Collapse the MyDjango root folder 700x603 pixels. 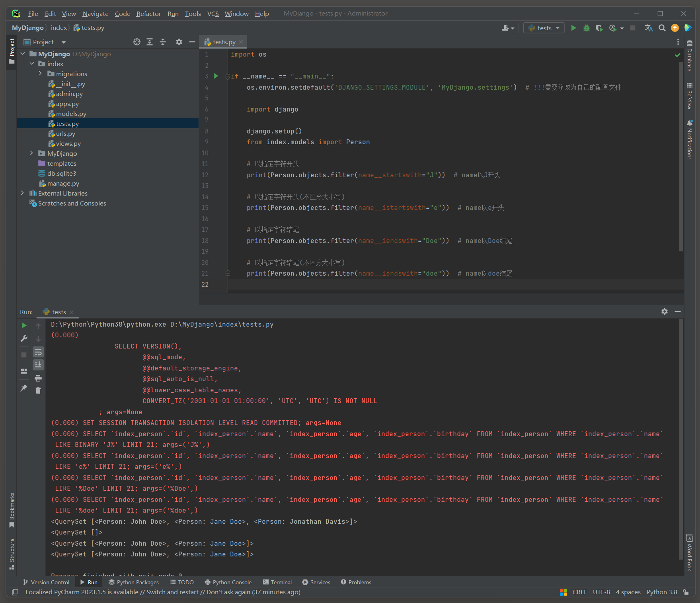pos(23,54)
